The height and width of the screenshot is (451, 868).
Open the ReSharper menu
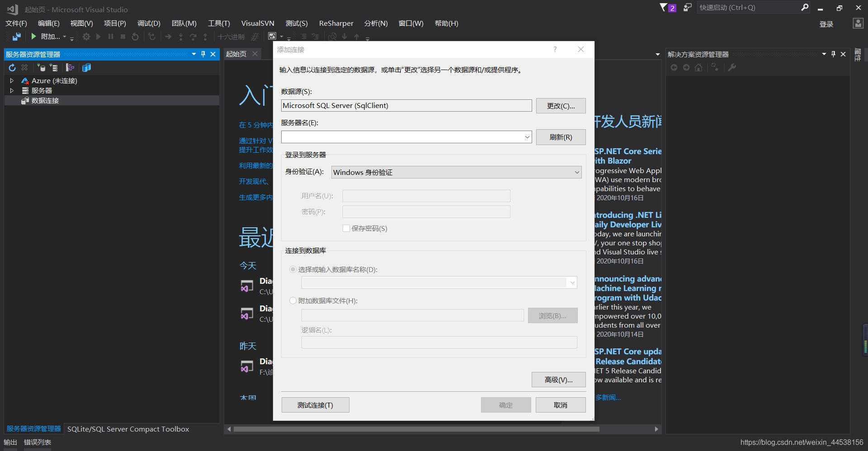click(x=336, y=23)
